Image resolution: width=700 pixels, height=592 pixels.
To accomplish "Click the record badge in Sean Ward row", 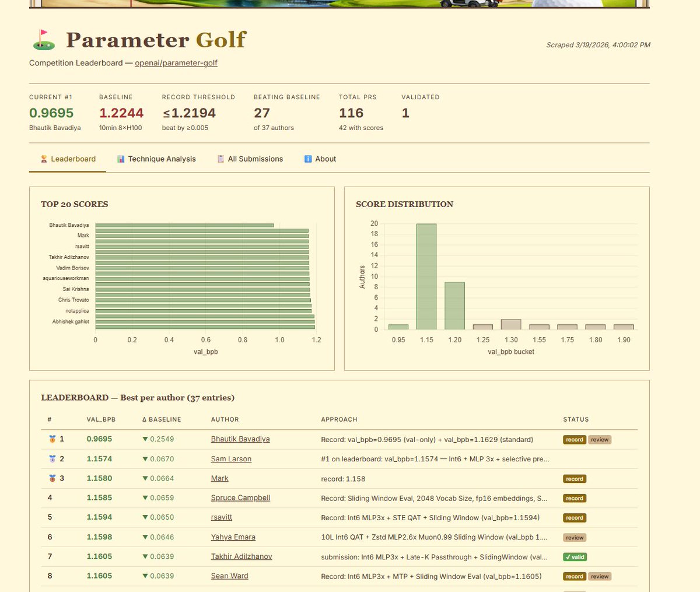I will (x=575, y=576).
